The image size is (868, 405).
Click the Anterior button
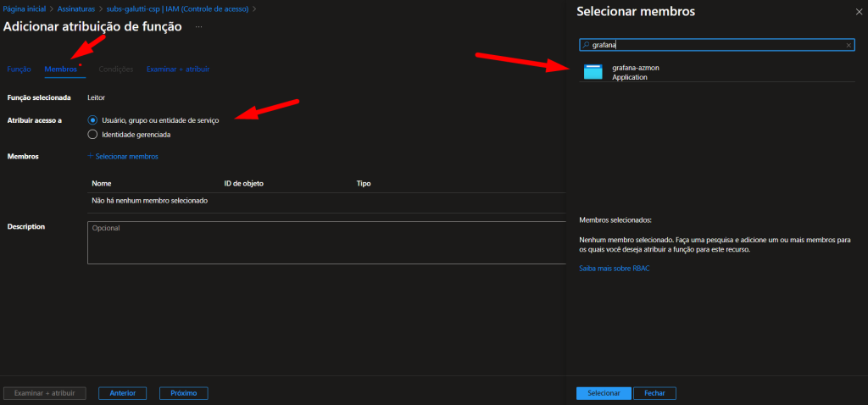pos(122,393)
